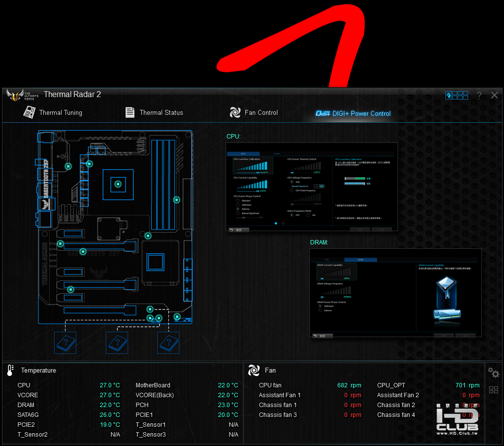Click the PCH temperature value "23.0 °C"
The height and width of the screenshot is (446, 504).
point(228,405)
